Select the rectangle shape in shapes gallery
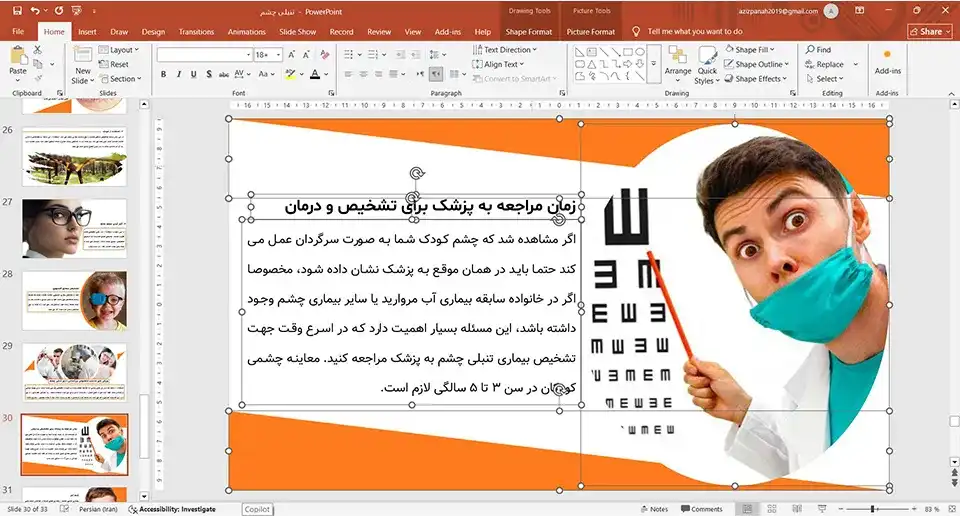The image size is (960, 516). (x=628, y=52)
